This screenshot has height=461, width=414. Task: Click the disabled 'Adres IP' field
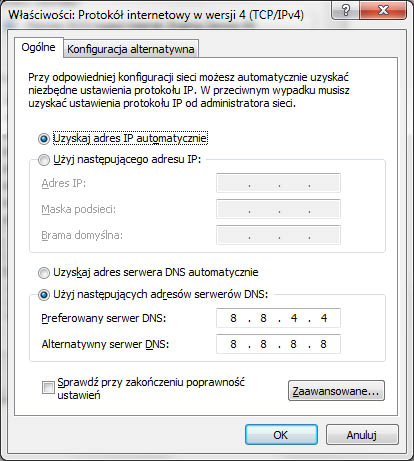pyautogui.click(x=278, y=183)
